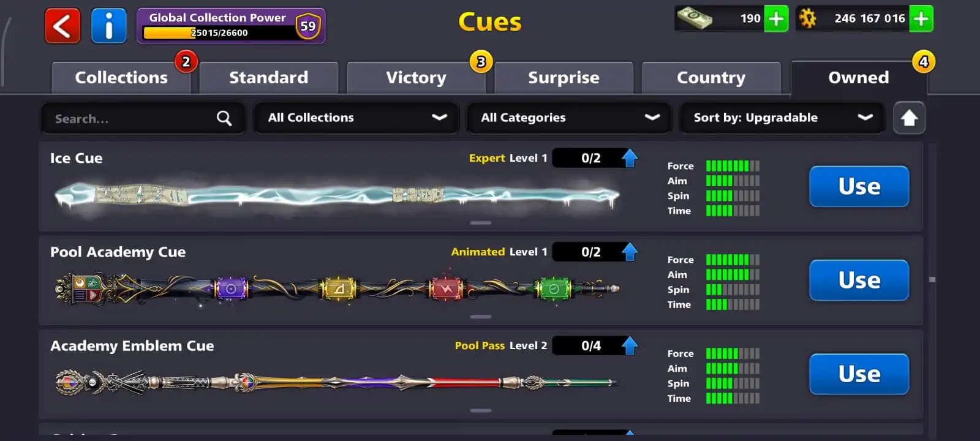This screenshot has height=441, width=980.
Task: Open the All Categories dropdown
Action: click(x=569, y=118)
